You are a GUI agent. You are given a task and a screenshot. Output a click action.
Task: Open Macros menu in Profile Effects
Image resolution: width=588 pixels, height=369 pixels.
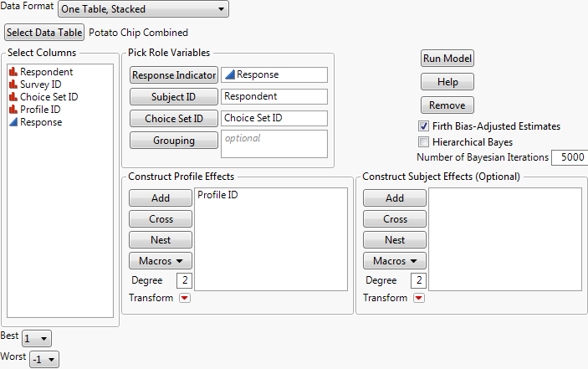click(x=161, y=261)
